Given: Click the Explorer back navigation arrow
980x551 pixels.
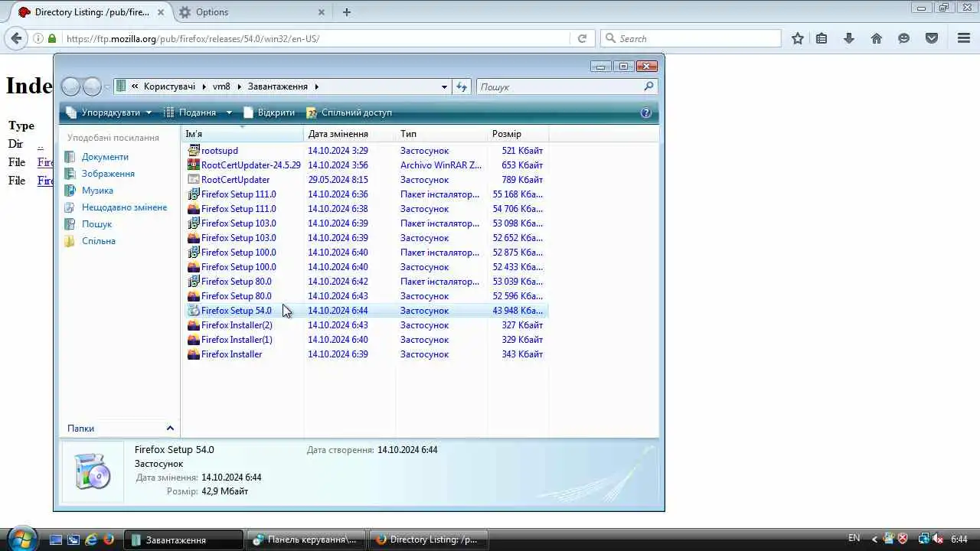Looking at the screenshot, I should (x=70, y=86).
